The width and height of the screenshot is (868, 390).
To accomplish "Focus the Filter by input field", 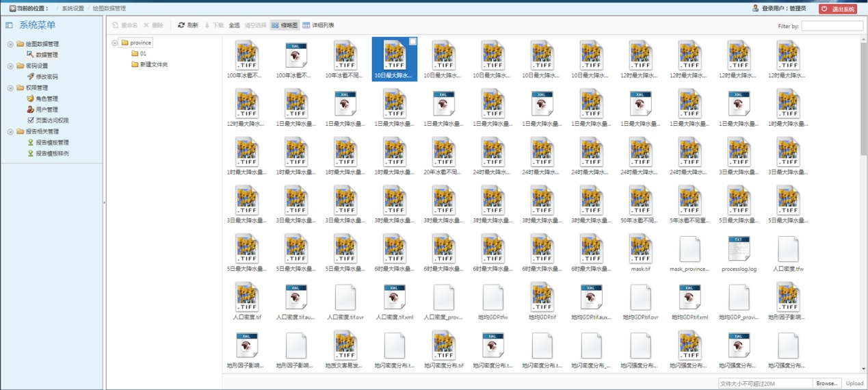I will click(832, 26).
